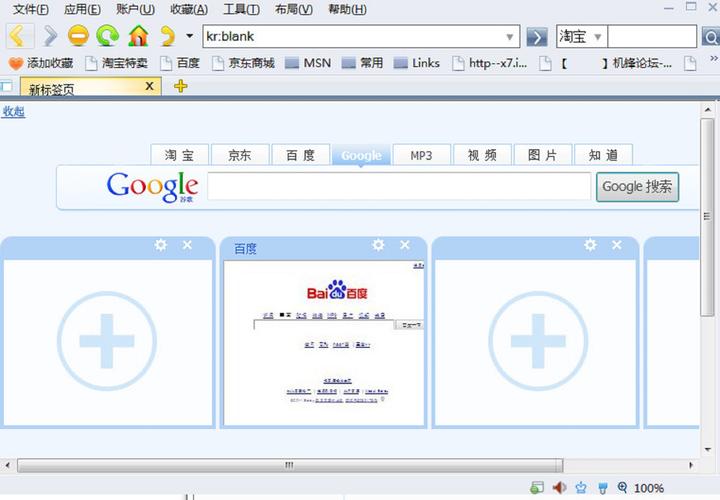Open the 淘宝特卖 bookmark
The width and height of the screenshot is (720, 500).
pyautogui.click(x=117, y=63)
